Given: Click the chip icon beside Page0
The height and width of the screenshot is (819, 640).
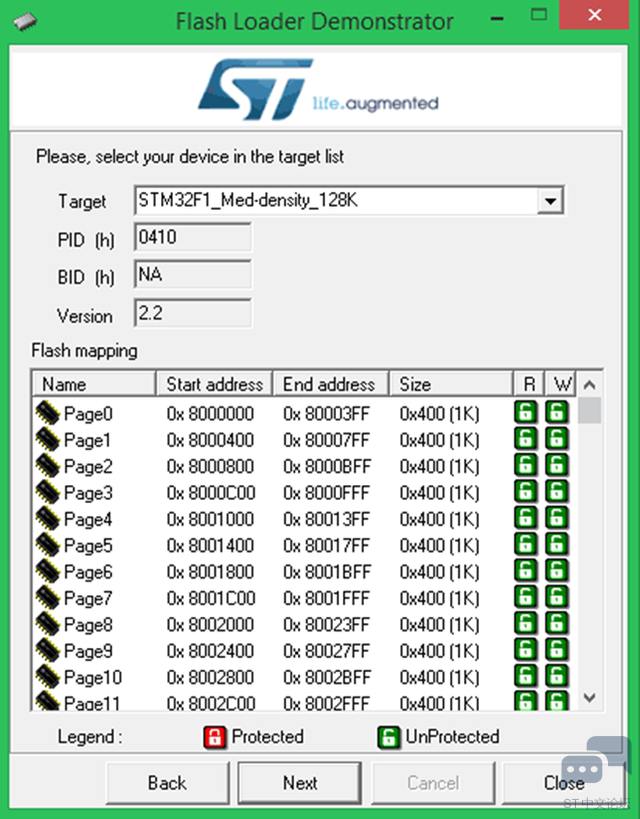Looking at the screenshot, I should (48, 413).
